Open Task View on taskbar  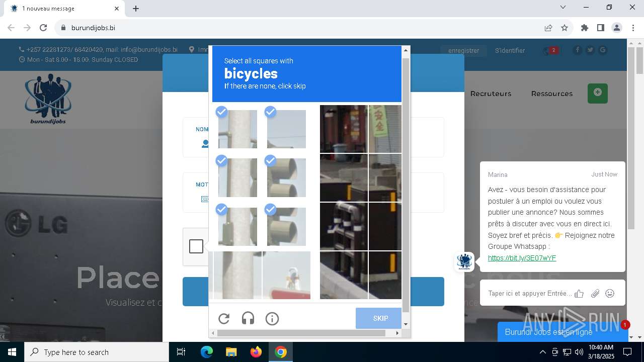pos(181,352)
